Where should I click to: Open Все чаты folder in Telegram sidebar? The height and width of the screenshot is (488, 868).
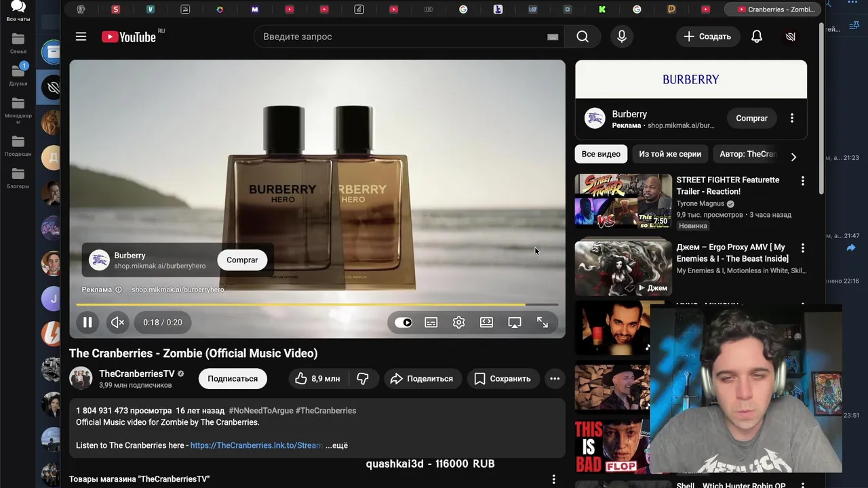[x=18, y=11]
